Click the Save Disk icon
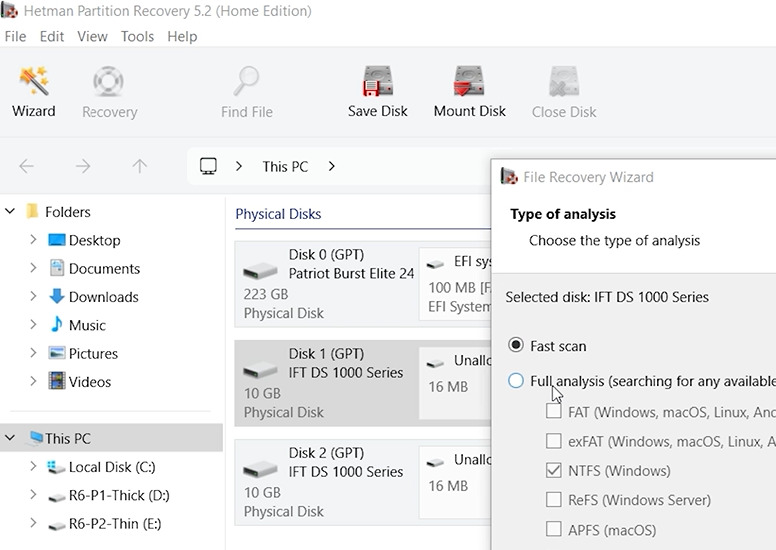776x550 pixels. [378, 81]
